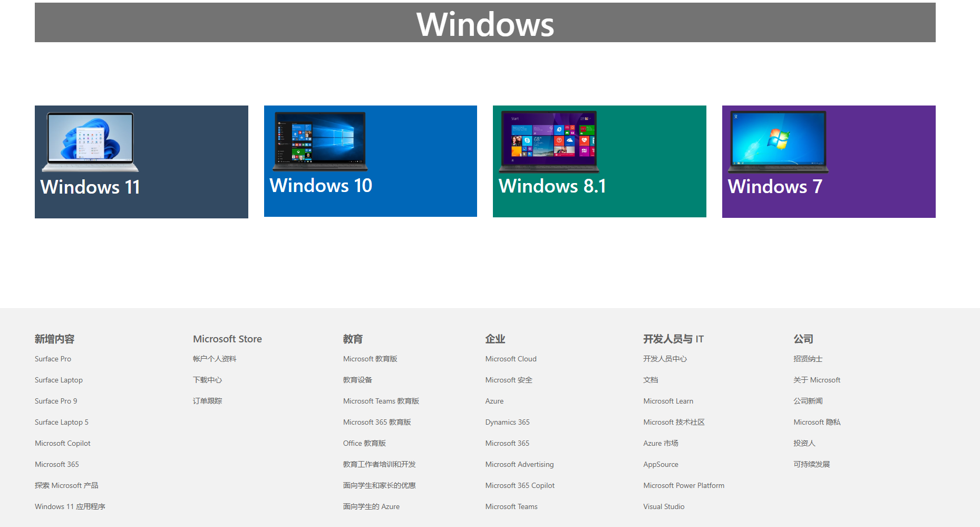Viewport: 980px width, 527px height.
Task: Open Microsoft 教育版 link
Action: coord(370,359)
